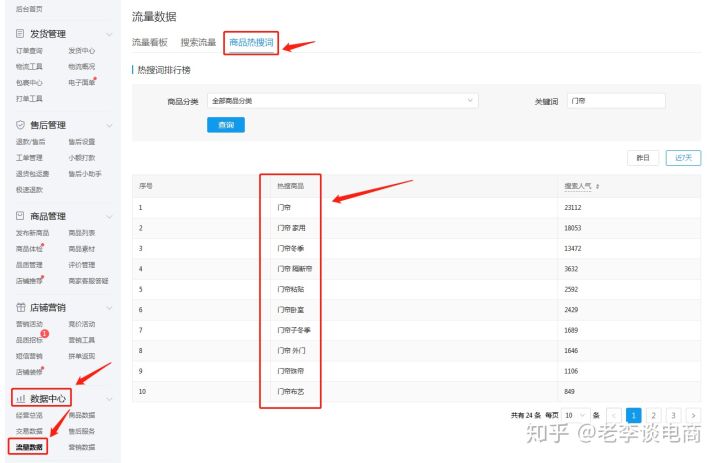This screenshot has height=463, width=720.
Task: Open 电子面单 in the sidebar
Action: 81,83
